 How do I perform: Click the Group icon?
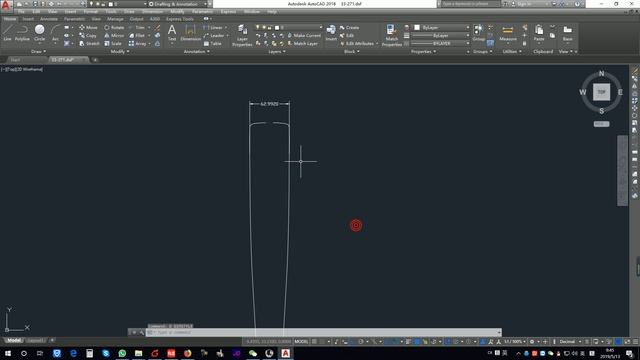[x=478, y=33]
